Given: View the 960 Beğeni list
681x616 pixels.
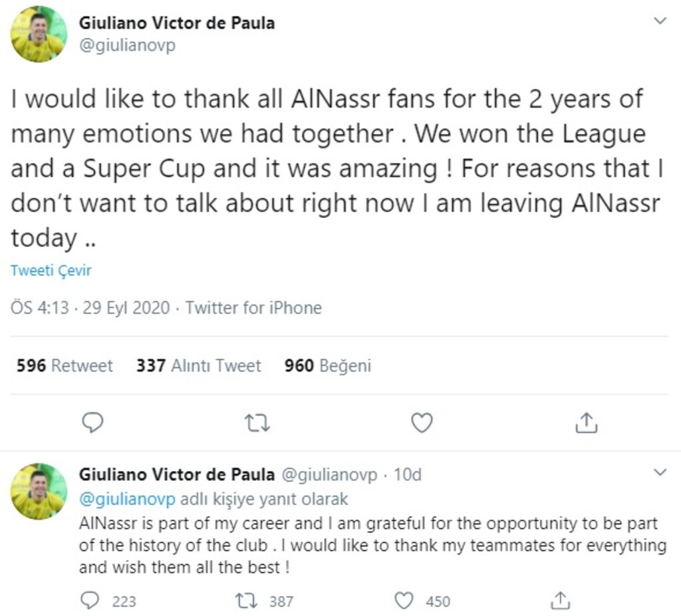Looking at the screenshot, I should 327,365.
